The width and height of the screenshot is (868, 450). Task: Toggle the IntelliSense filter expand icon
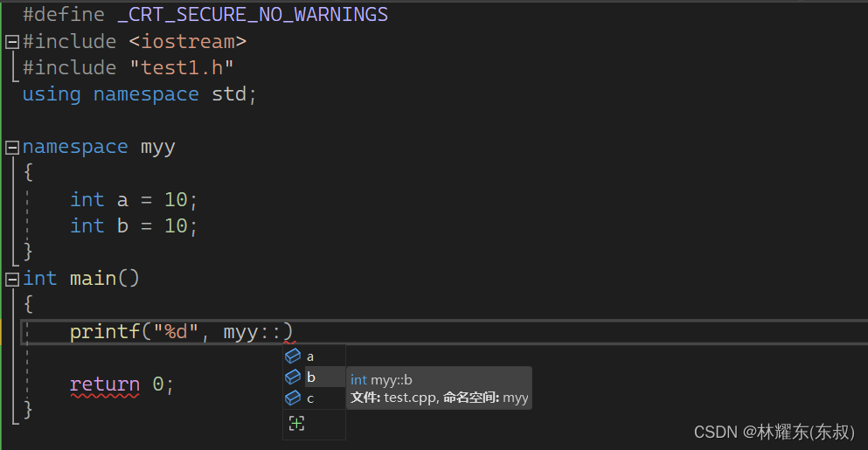point(296,424)
